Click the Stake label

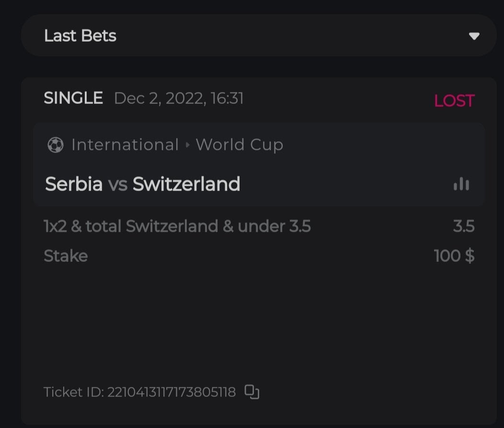66,256
